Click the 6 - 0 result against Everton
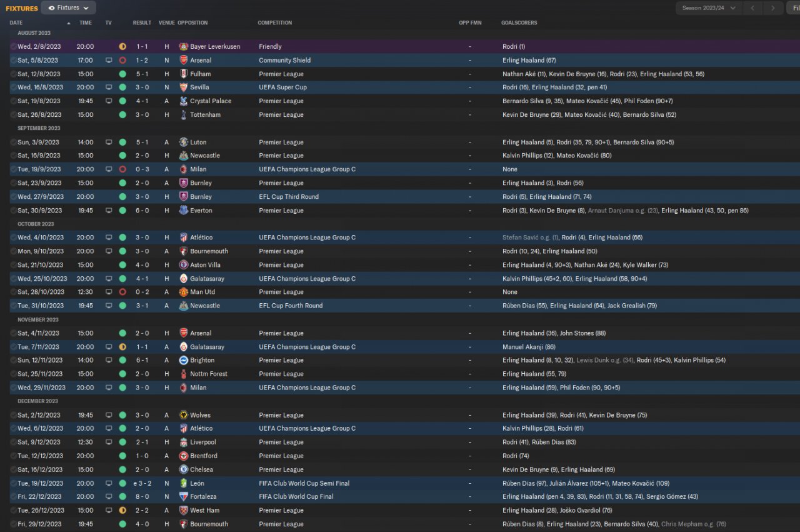The height and width of the screenshot is (532, 800). coord(142,211)
